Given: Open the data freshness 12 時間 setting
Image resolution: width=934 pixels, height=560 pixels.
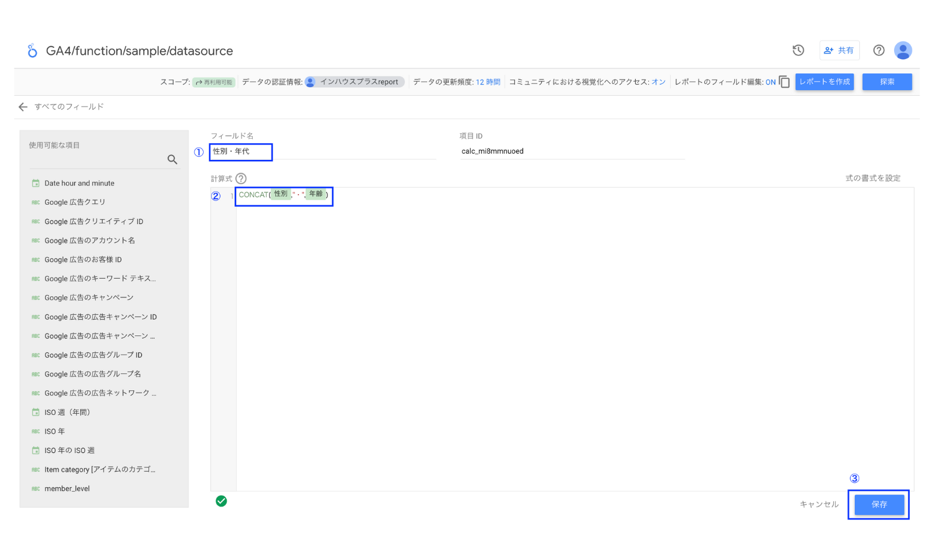Looking at the screenshot, I should click(x=488, y=82).
